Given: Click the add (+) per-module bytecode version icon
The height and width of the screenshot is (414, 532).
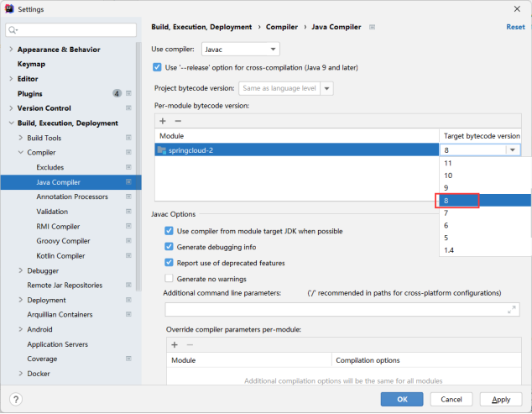Looking at the screenshot, I should click(x=163, y=121).
